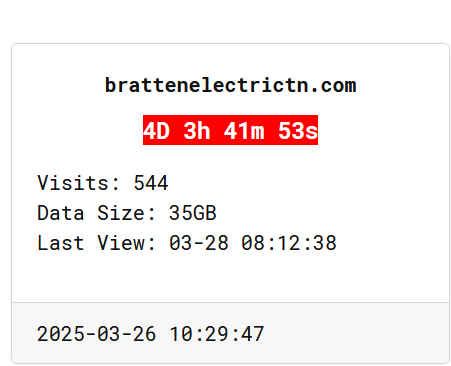Click the number 544 in Visits
Viewport: 451px width, 366px height.
151,183
